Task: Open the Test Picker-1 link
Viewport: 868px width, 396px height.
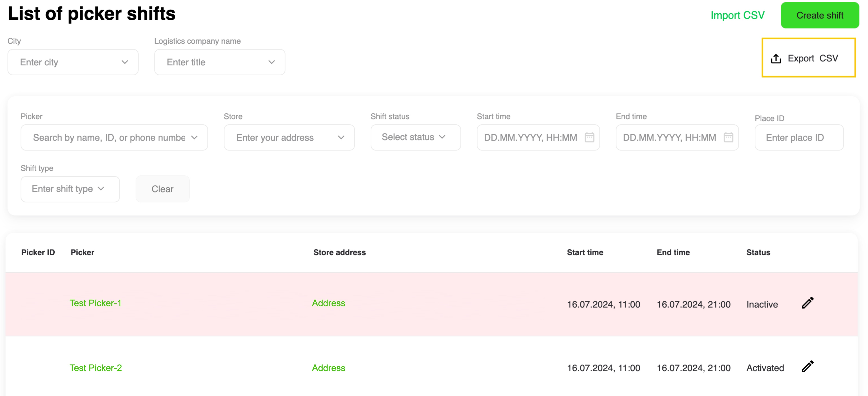Action: [x=95, y=303]
